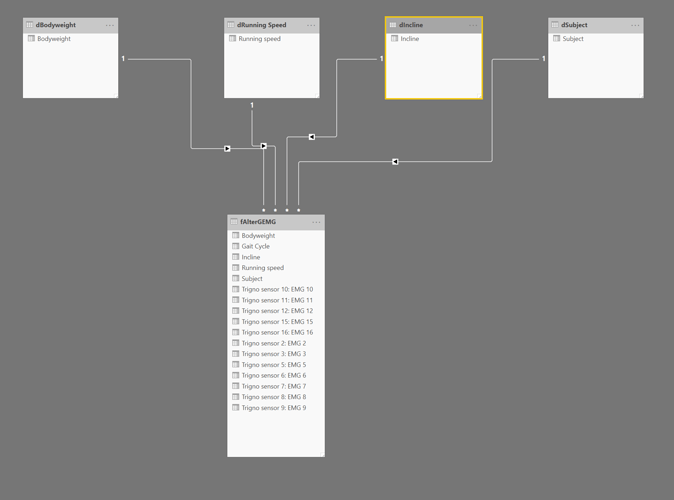Open the dBodyweight table options ellipsis
The height and width of the screenshot is (500, 674).
[110, 25]
